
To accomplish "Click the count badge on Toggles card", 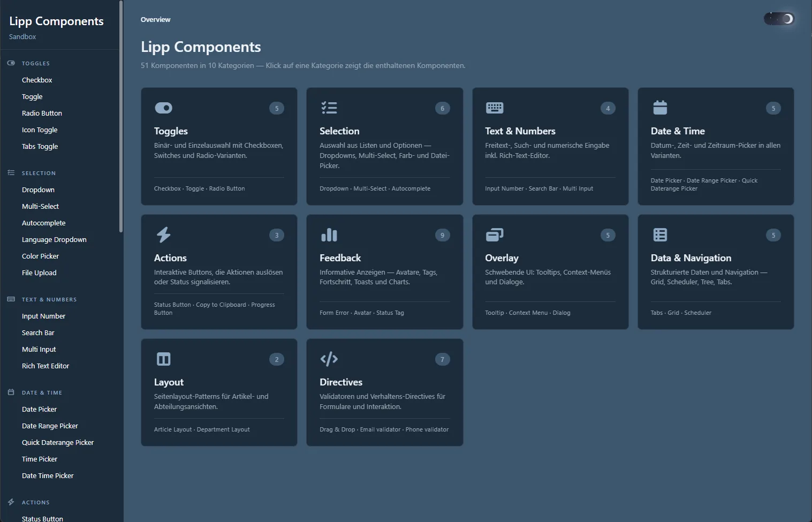I will (x=277, y=108).
